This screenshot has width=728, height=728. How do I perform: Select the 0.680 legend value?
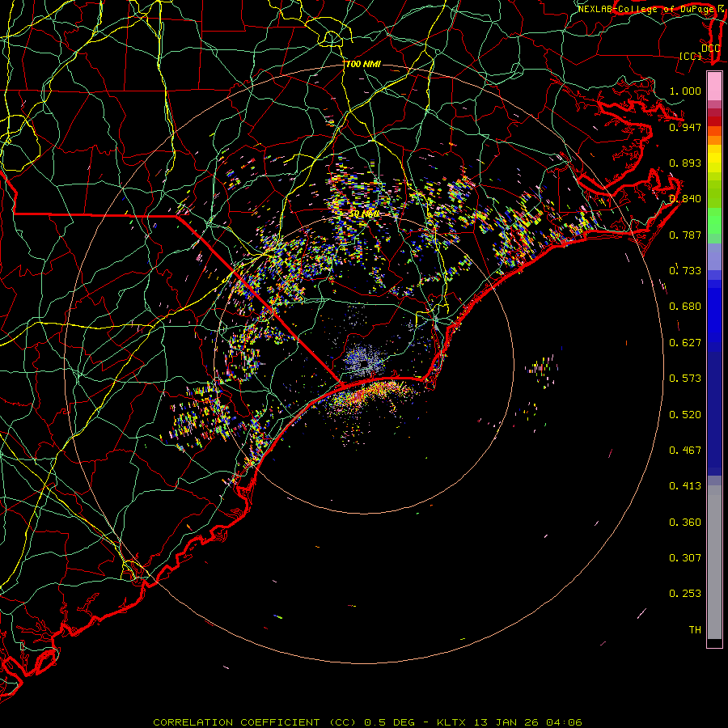685,307
